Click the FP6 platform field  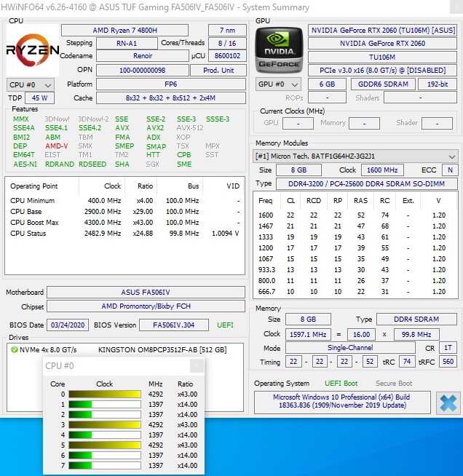pyautogui.click(x=171, y=84)
